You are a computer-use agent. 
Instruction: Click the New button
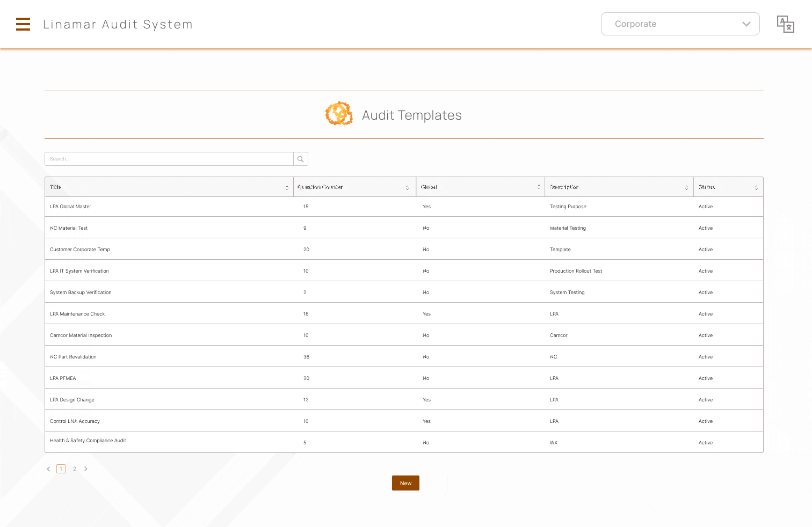click(405, 483)
